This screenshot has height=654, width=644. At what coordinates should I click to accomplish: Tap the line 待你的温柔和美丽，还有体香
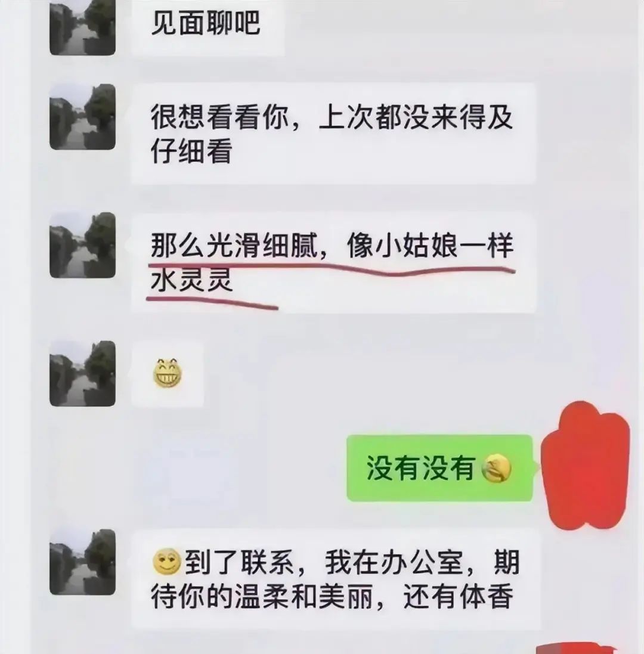pos(332,596)
